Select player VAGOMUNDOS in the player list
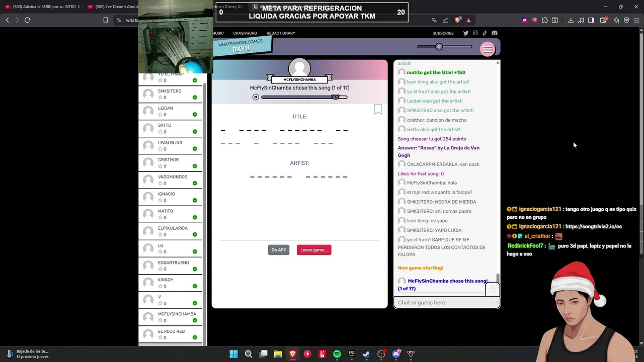 pyautogui.click(x=171, y=180)
